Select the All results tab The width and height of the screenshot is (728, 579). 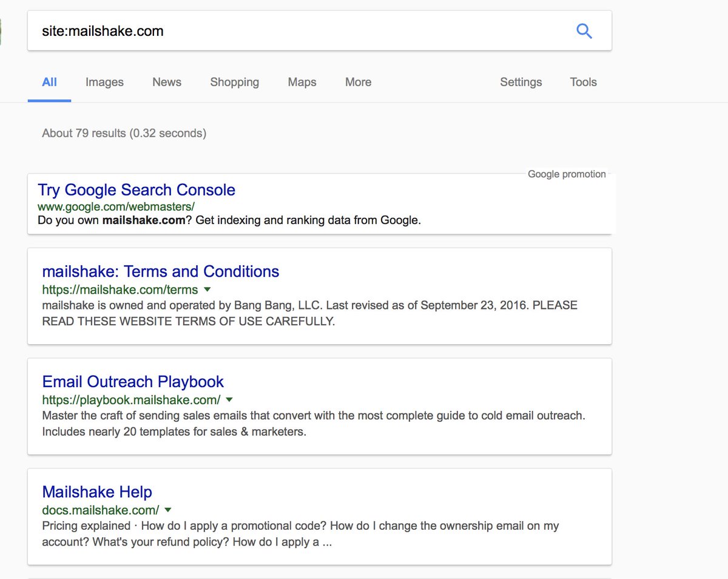coord(50,82)
